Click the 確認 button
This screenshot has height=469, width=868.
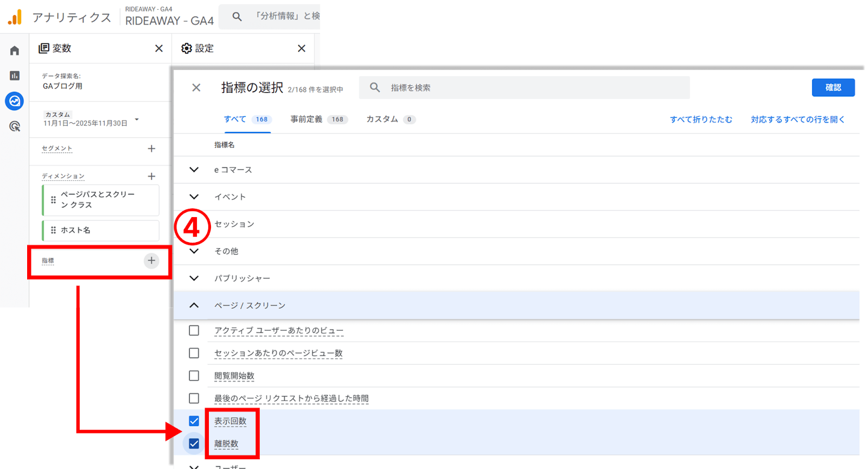[833, 87]
